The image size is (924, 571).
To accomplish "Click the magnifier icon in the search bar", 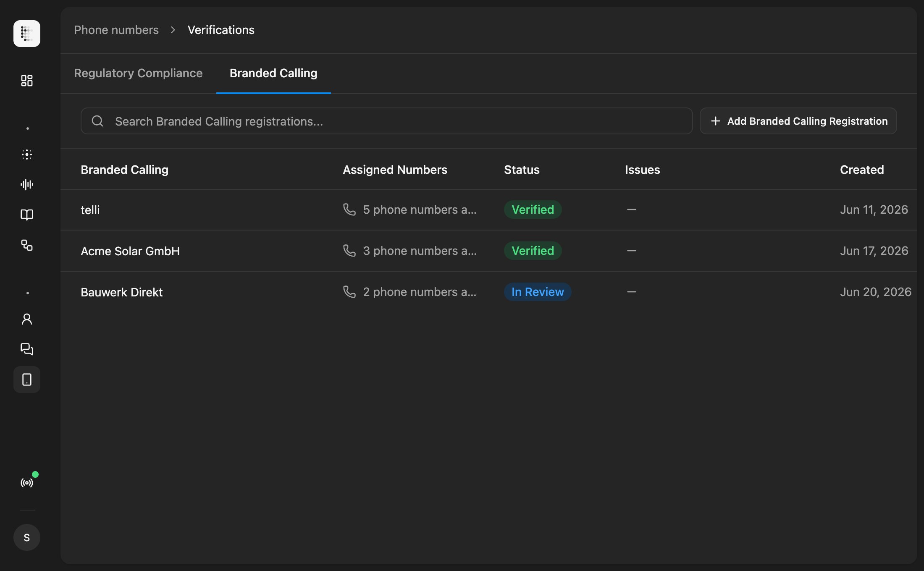I will (x=97, y=121).
